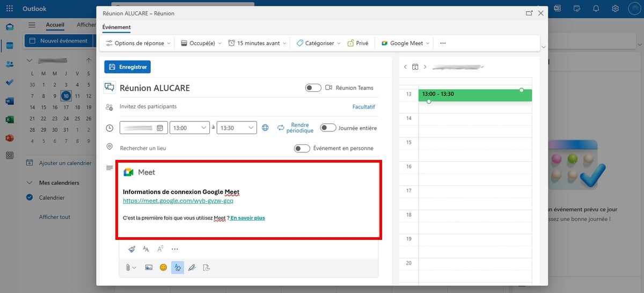
Task: Open Options de réponse dropdown
Action: [x=138, y=43]
